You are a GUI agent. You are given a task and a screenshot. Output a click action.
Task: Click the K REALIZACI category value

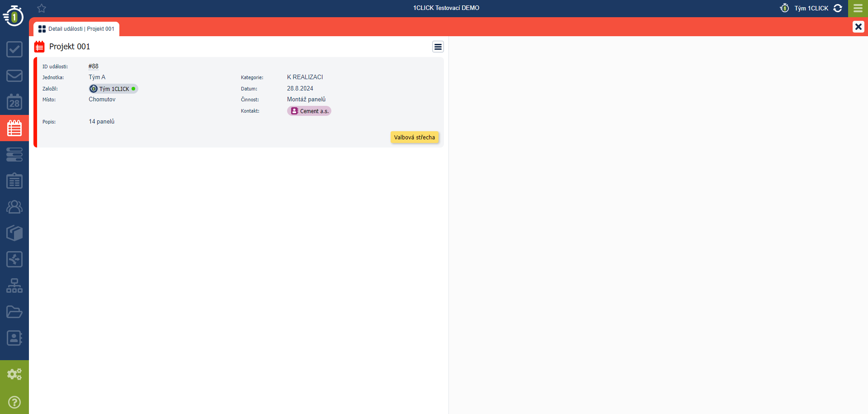pyautogui.click(x=305, y=77)
